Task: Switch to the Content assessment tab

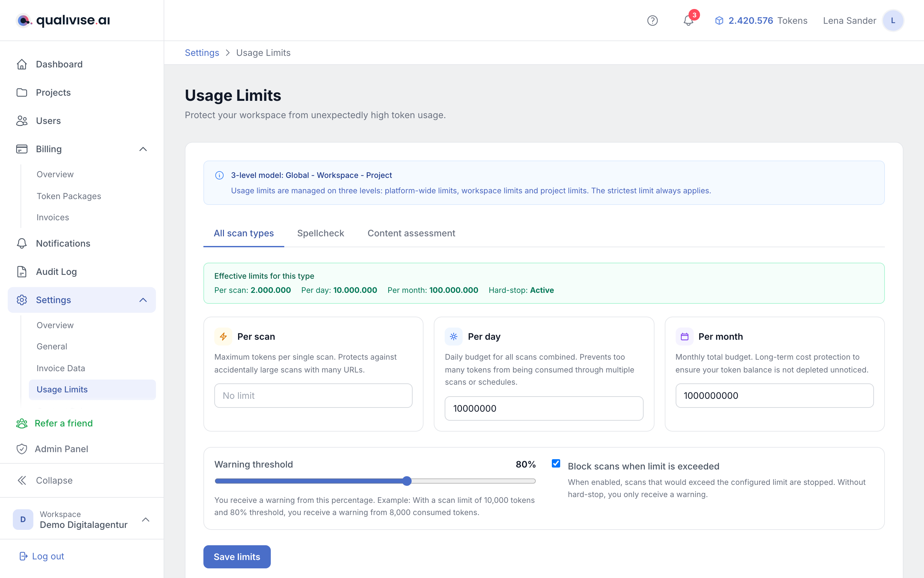Action: tap(411, 233)
